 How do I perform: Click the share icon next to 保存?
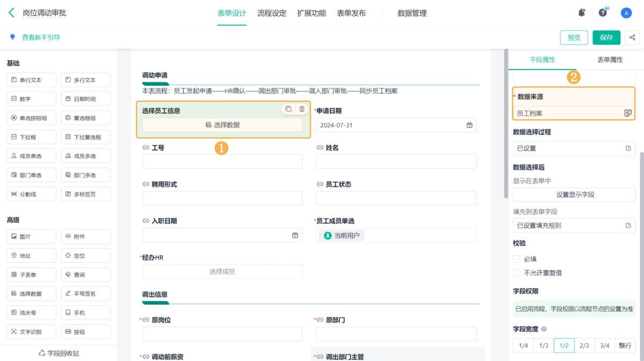632,38
